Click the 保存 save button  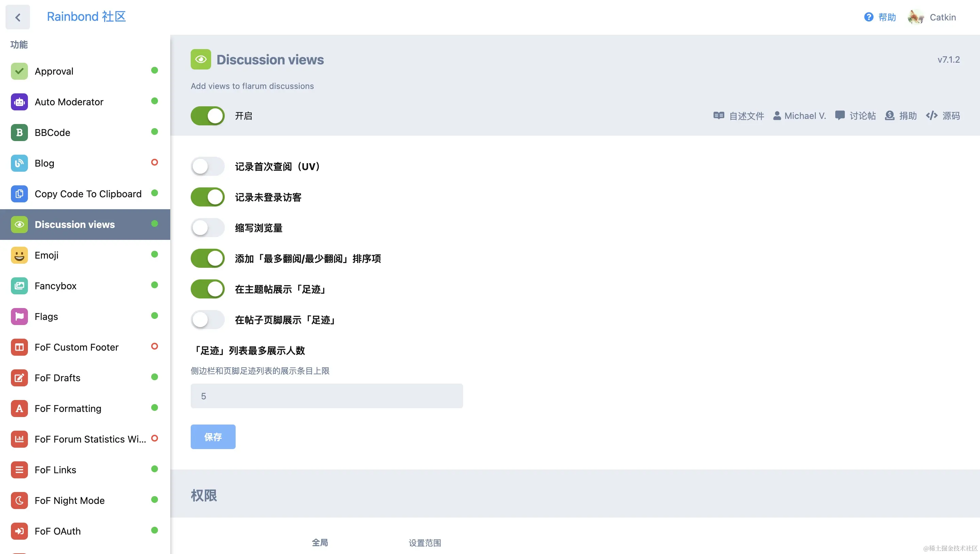pyautogui.click(x=213, y=437)
